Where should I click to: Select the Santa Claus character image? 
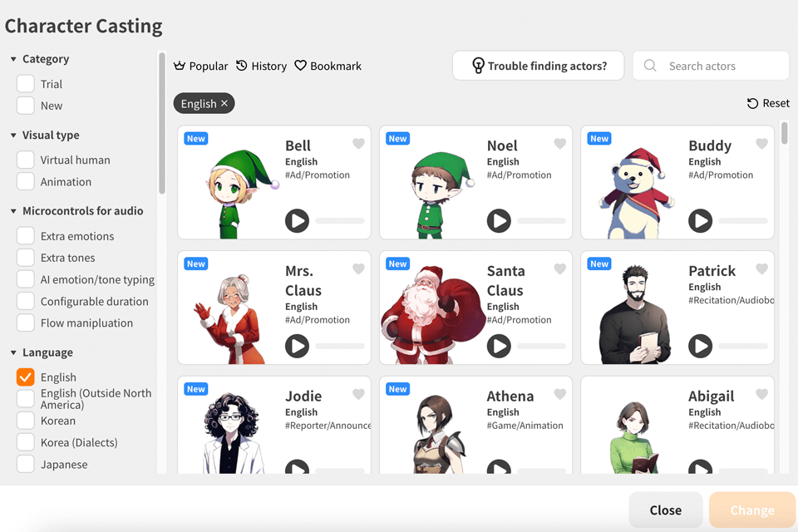[432, 314]
